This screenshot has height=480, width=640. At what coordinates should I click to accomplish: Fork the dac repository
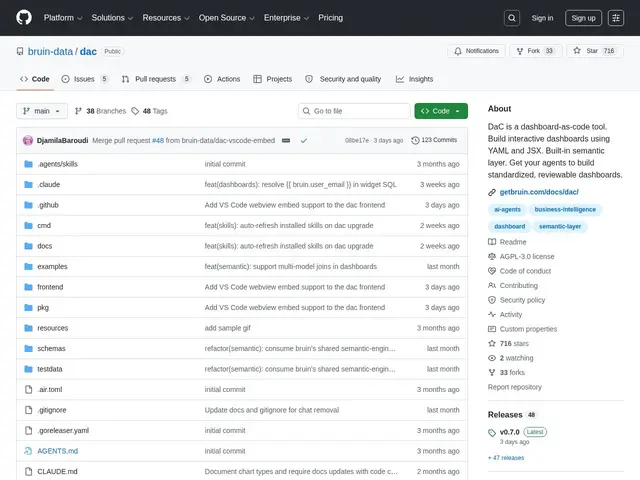[x=535, y=51]
